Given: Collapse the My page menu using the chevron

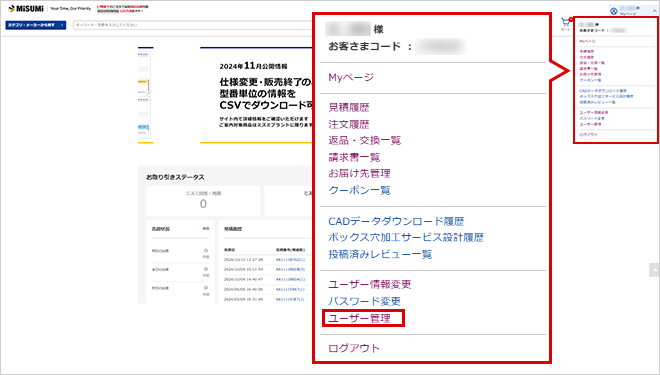Looking at the screenshot, I should [655, 11].
